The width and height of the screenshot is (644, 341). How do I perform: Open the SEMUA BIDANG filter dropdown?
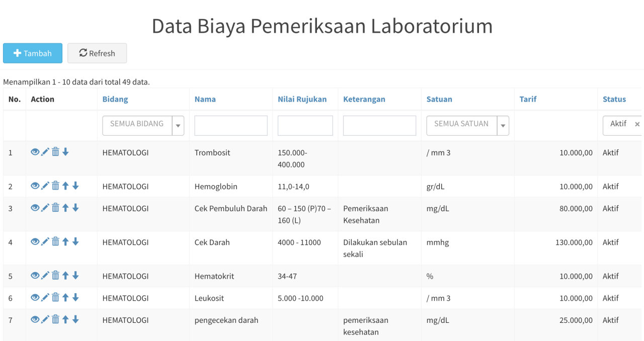click(x=143, y=125)
